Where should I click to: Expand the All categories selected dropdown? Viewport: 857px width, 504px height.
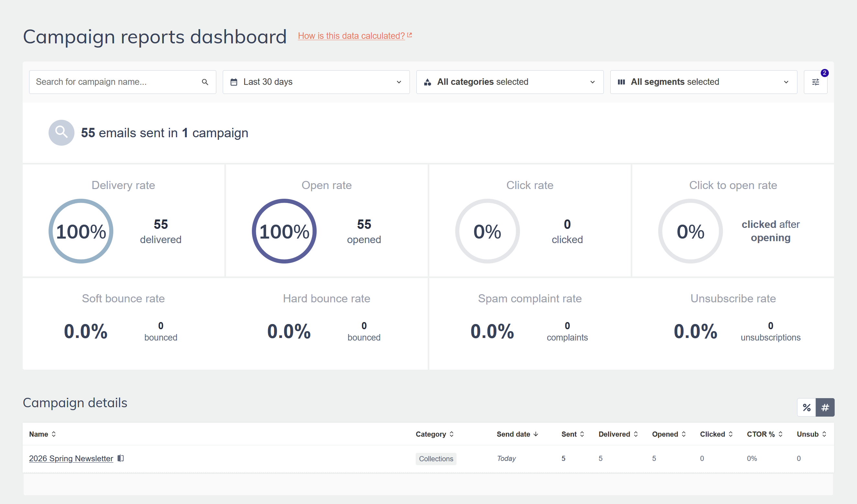click(509, 82)
